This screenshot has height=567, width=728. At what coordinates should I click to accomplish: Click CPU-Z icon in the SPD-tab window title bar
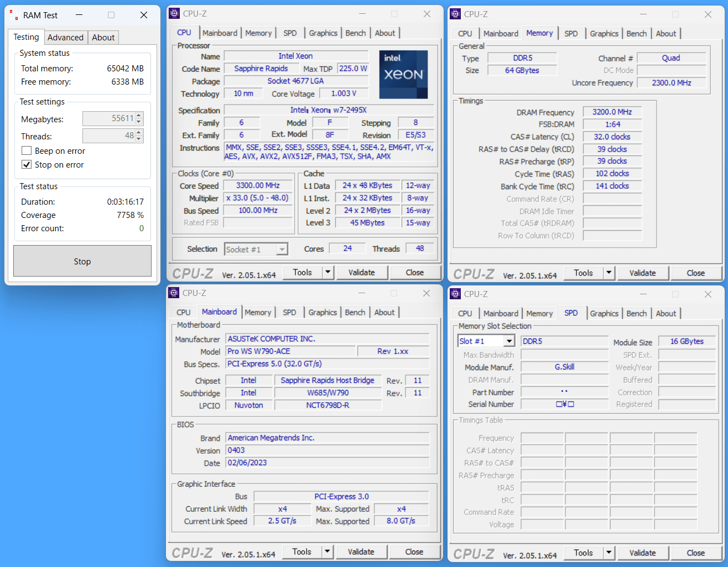(x=455, y=294)
